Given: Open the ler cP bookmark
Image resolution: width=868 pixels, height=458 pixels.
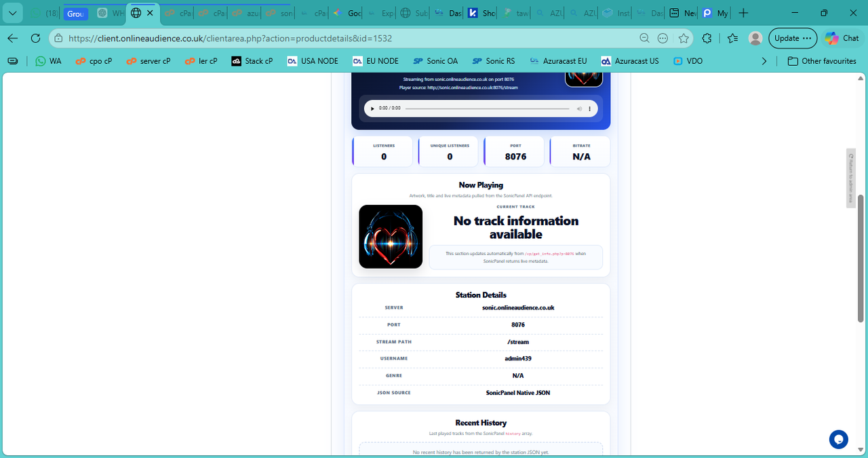Looking at the screenshot, I should coord(201,61).
